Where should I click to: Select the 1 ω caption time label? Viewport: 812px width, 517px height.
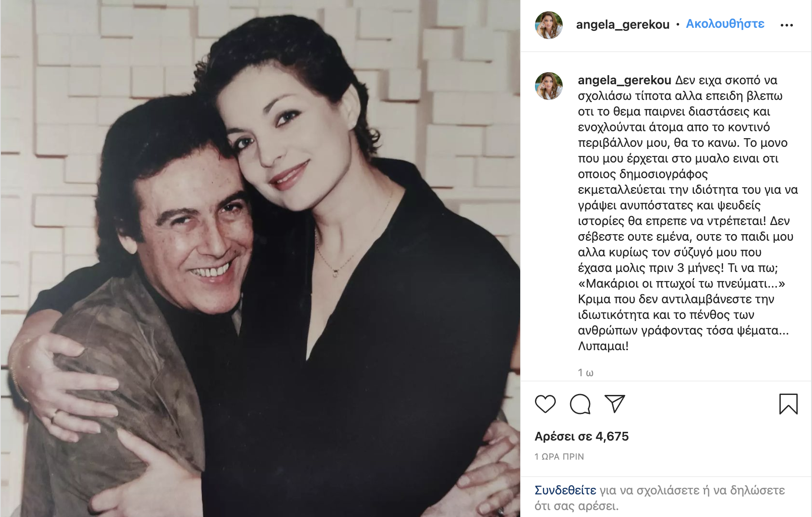585,373
